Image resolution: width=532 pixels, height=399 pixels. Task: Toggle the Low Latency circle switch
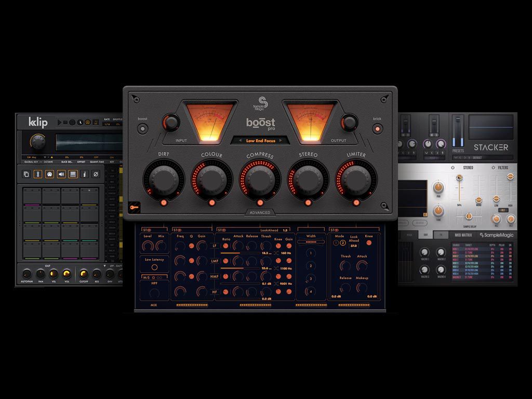coord(154,267)
